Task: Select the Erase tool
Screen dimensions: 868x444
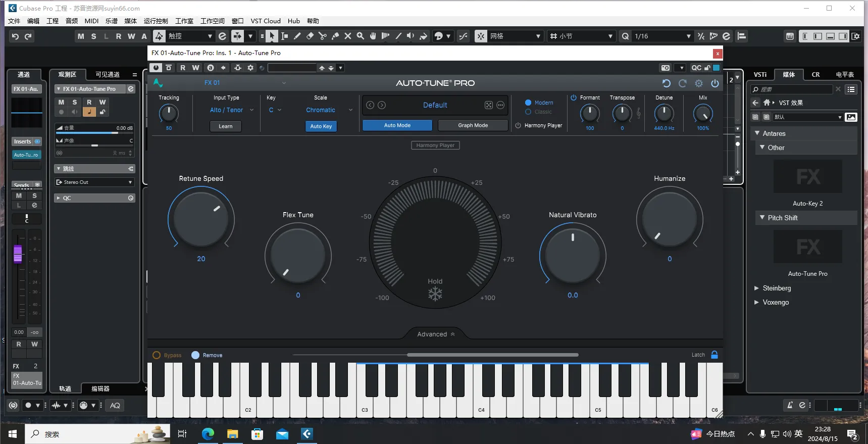Action: click(x=310, y=36)
